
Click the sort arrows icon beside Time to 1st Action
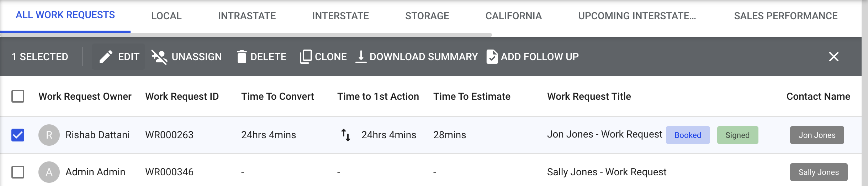(x=346, y=135)
